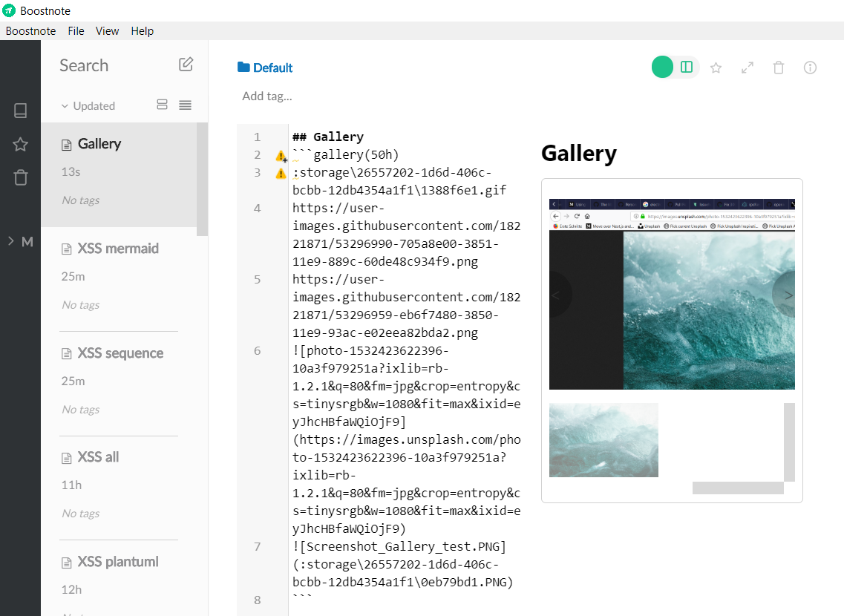
Task: Open the View menu
Action: click(x=107, y=31)
